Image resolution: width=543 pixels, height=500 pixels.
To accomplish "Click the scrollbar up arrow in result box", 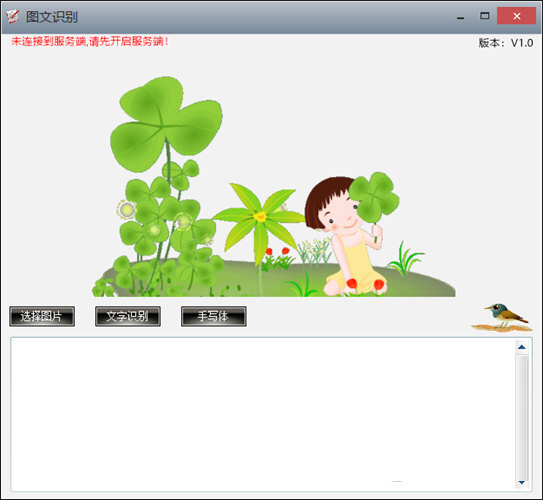I will (522, 347).
